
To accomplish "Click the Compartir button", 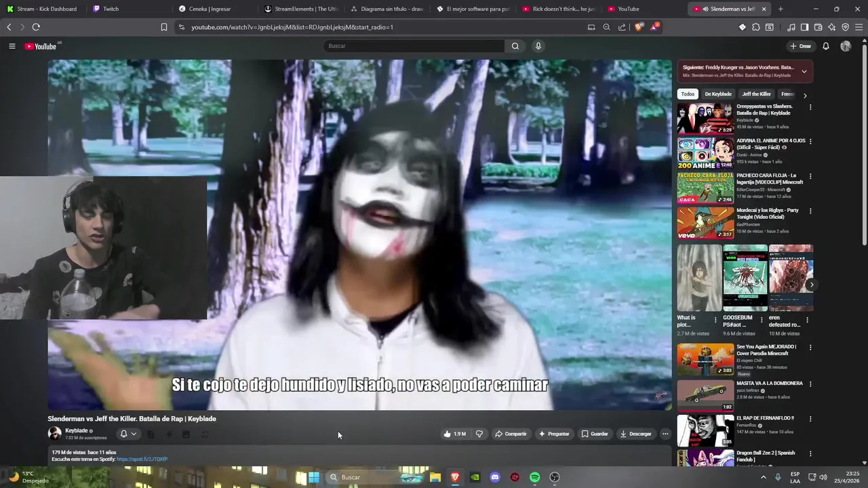I will coord(511,434).
